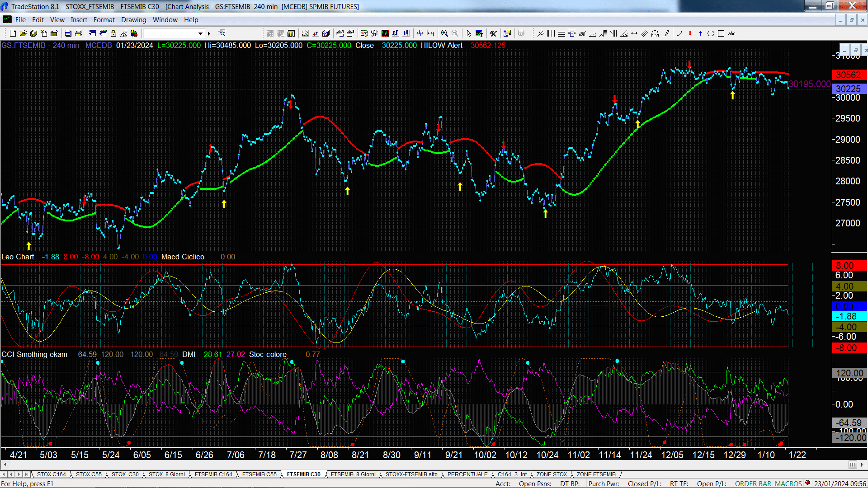Open the Window menu
The image size is (868, 488).
click(165, 20)
